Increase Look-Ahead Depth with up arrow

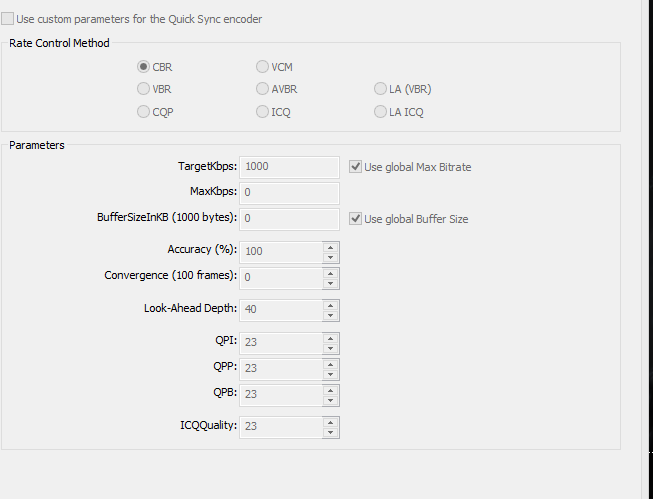click(330, 305)
